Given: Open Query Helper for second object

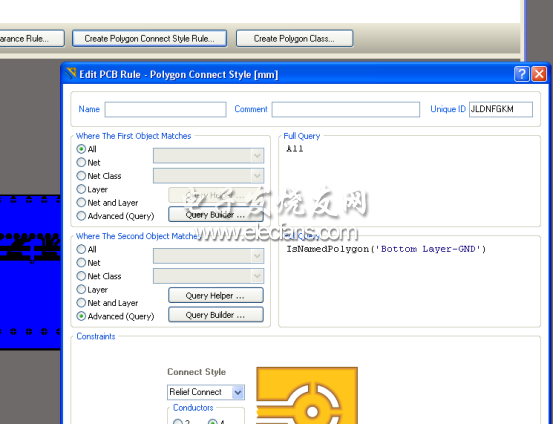Looking at the screenshot, I should 216,295.
